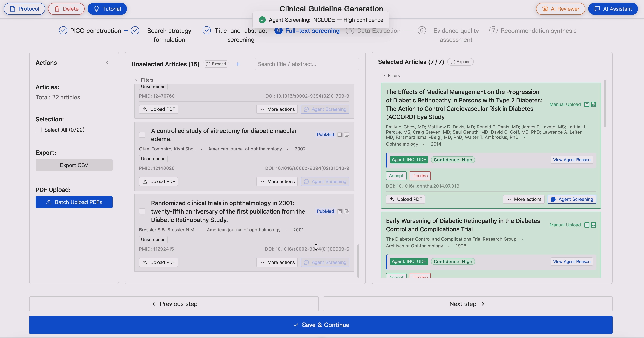Click the PDF icon on Randomized clinical trials article
Image resolution: width=644 pixels, height=338 pixels.
click(x=347, y=211)
